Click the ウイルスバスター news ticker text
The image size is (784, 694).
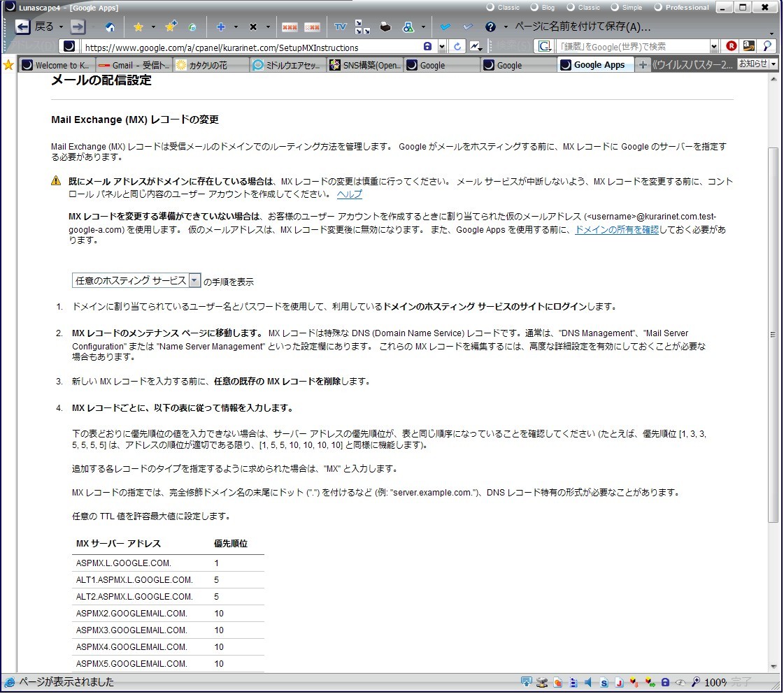(693, 65)
